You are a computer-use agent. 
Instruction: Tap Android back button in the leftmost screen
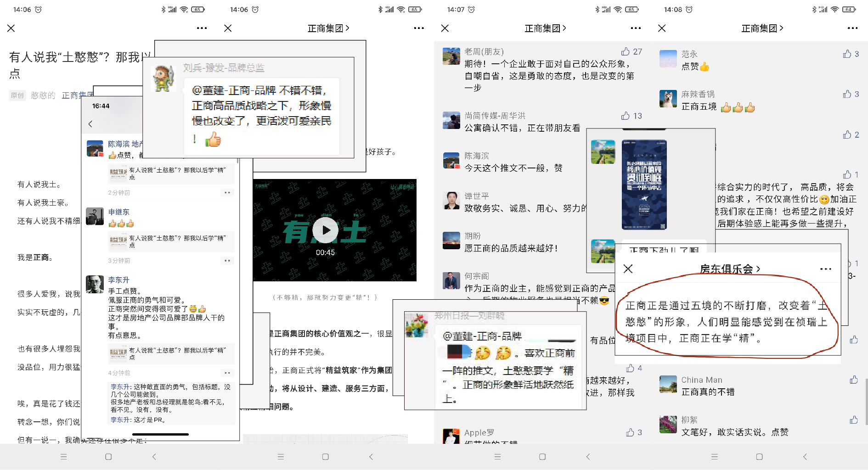coord(154,457)
